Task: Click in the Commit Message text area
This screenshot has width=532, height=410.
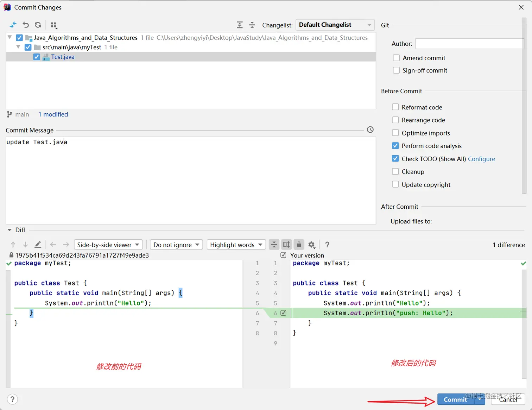Action: click(x=191, y=180)
